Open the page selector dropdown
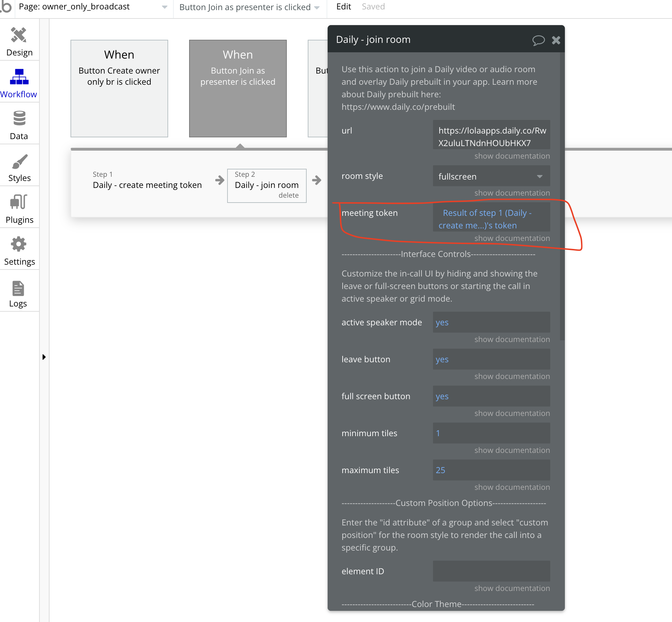 [x=93, y=7]
